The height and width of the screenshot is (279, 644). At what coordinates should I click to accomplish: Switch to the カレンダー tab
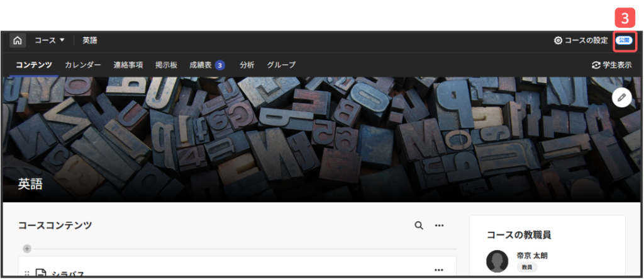pos(82,65)
